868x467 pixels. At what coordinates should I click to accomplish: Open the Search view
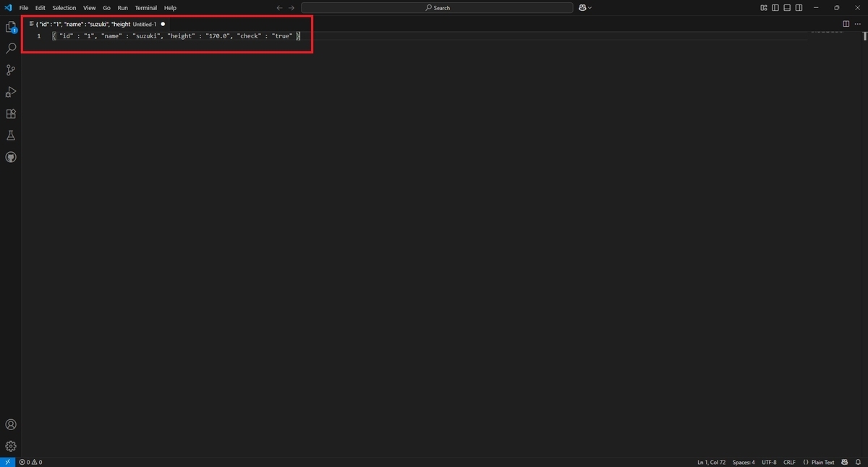tap(10, 48)
